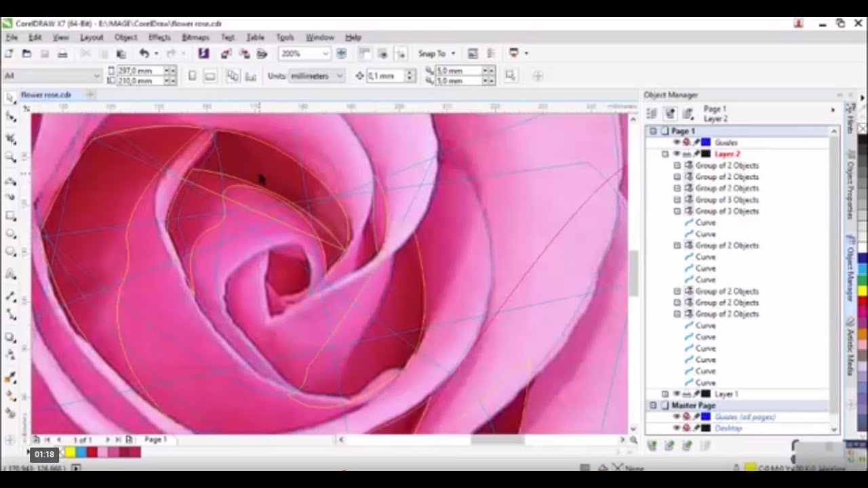This screenshot has width=868, height=488.
Task: Pick yellow swatch in document palette
Action: pos(70,452)
